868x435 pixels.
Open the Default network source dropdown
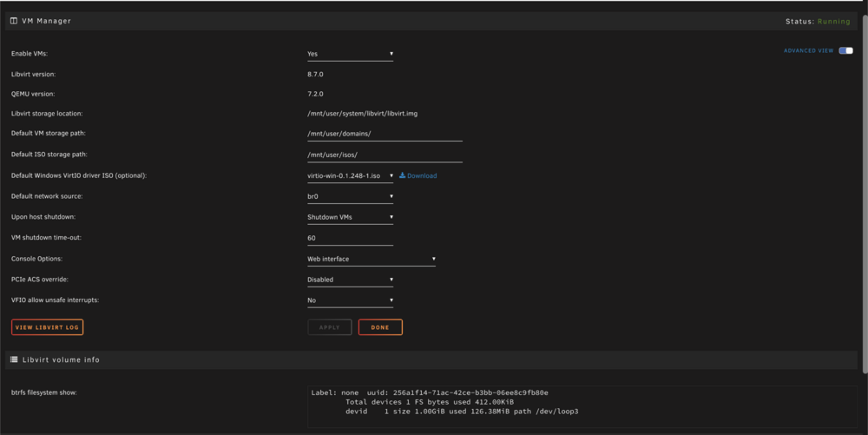point(351,196)
